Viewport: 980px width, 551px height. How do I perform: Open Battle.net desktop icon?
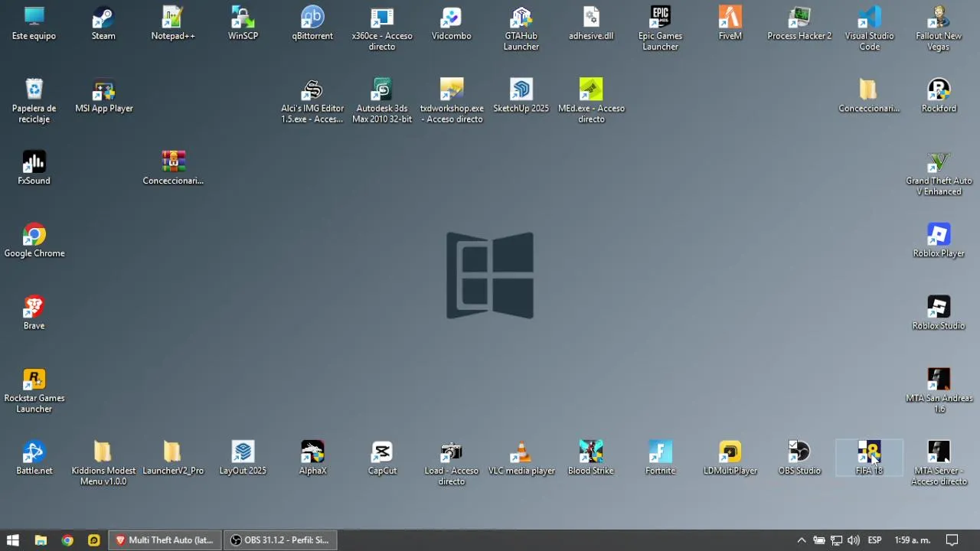click(34, 458)
